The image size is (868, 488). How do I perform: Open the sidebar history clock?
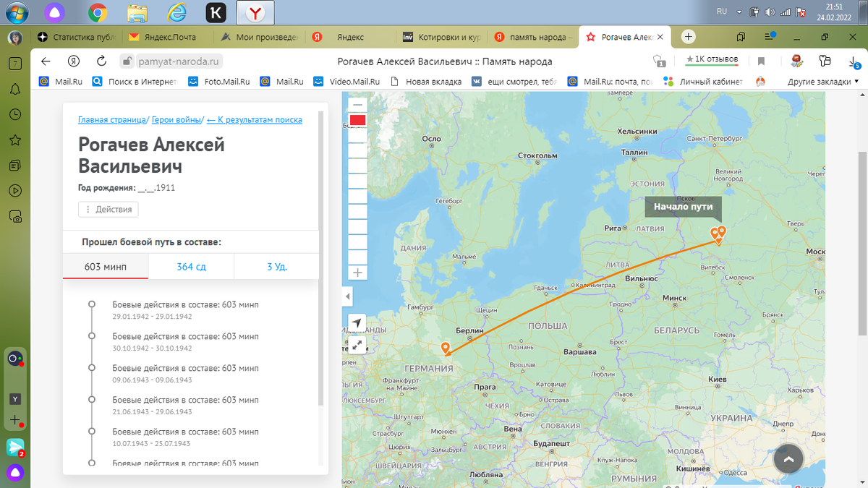[15, 114]
